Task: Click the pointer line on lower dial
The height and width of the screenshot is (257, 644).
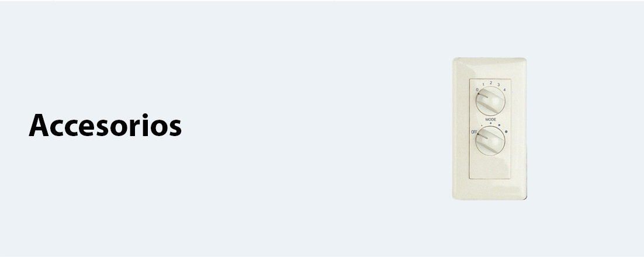Action: tap(482, 136)
